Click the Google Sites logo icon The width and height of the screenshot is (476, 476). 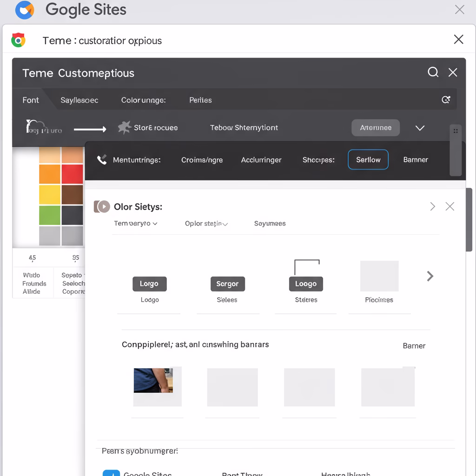[25, 10]
